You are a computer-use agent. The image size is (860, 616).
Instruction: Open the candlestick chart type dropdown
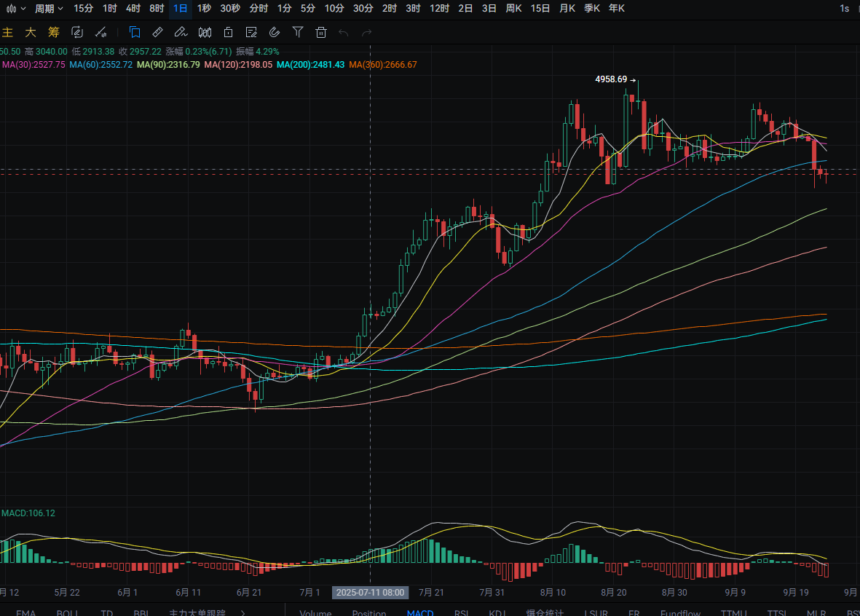[x=15, y=8]
